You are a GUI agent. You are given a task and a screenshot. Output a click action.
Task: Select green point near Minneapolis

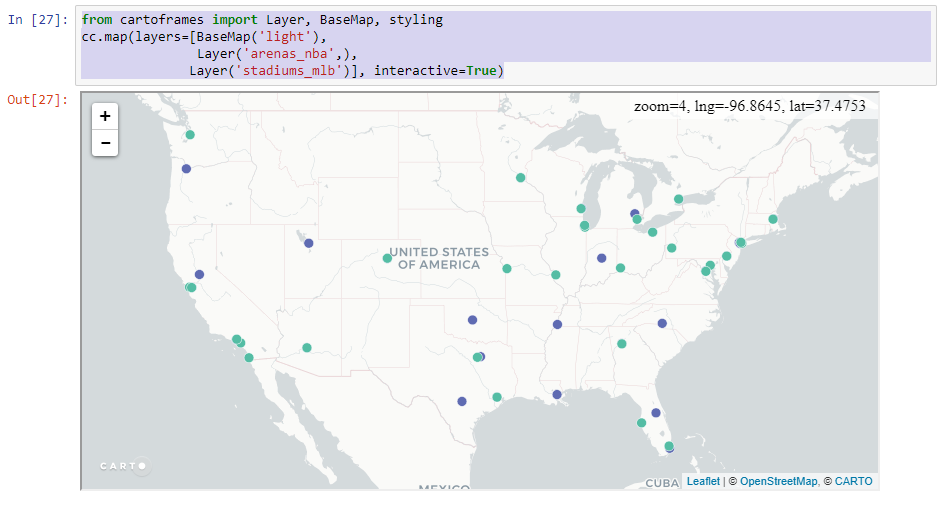pyautogui.click(x=520, y=178)
